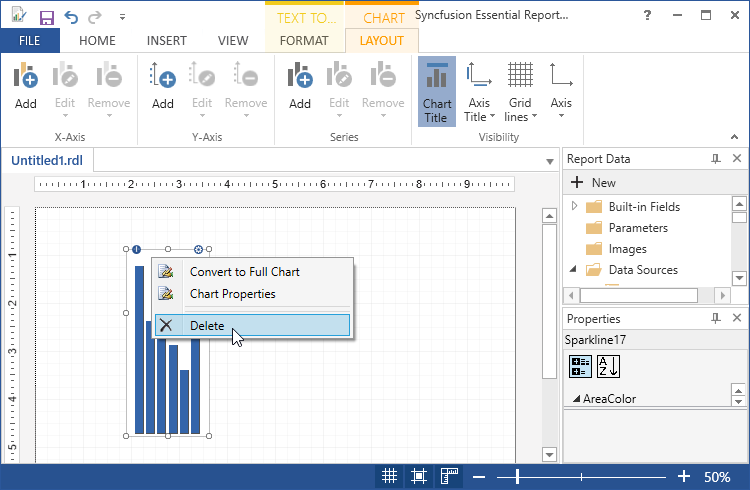This screenshot has width=750, height=490.
Task: Toggle Chart Title visibility
Action: tap(436, 91)
